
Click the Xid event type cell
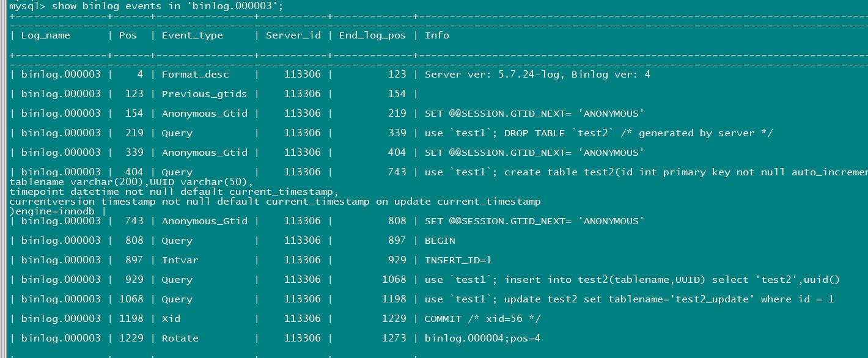pos(171,319)
